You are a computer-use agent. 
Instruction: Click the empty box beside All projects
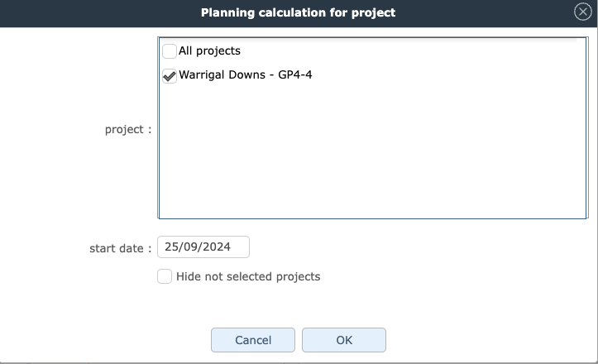tap(170, 51)
